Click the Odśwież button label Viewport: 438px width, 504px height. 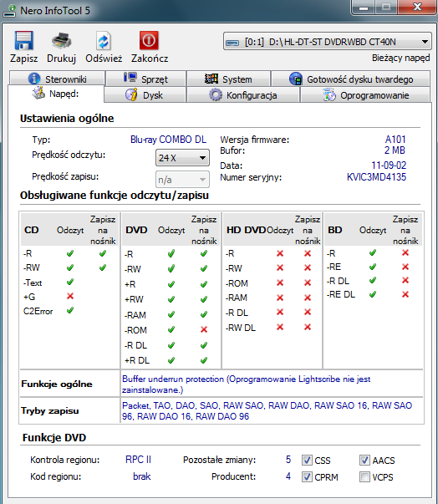[x=104, y=59]
